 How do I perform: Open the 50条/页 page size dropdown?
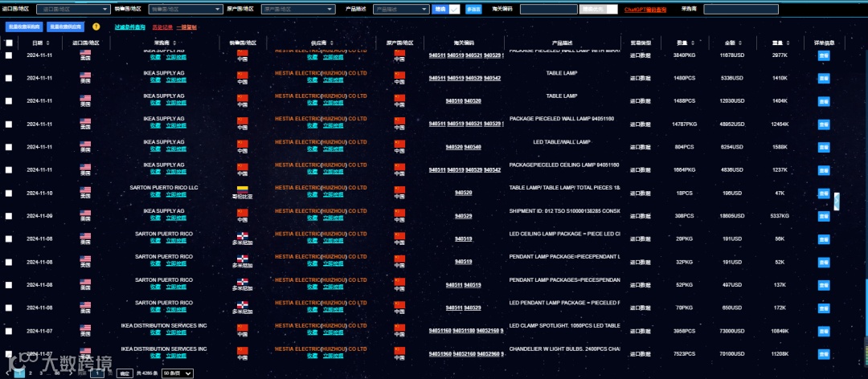tap(178, 373)
